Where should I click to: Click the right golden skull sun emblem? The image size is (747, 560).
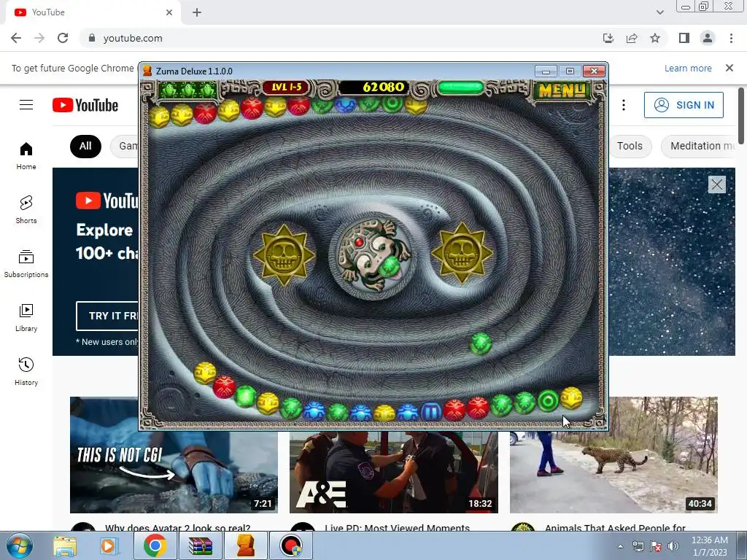click(x=462, y=253)
